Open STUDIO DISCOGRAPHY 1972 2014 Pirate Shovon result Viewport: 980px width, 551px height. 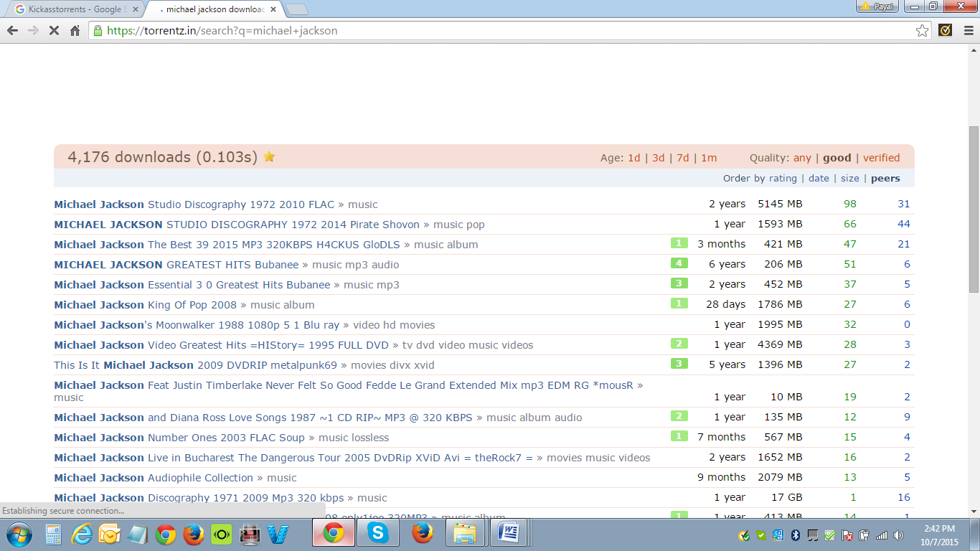237,225
